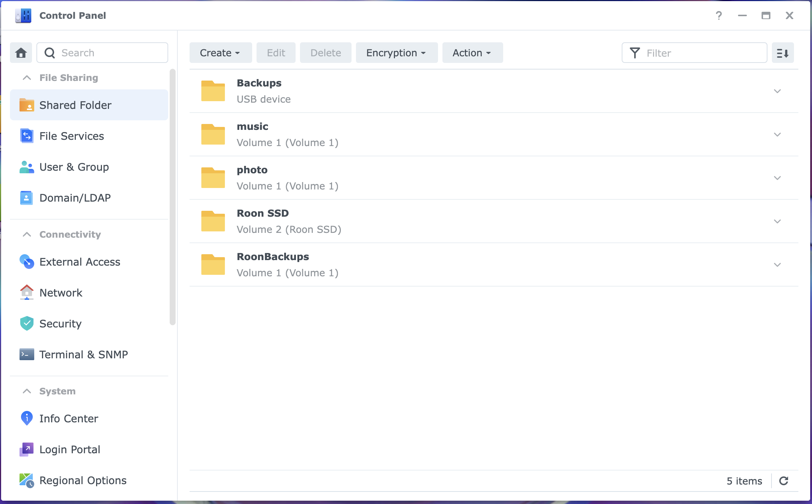Select the RoonBackups folder name
This screenshot has height=504, width=812.
click(273, 256)
